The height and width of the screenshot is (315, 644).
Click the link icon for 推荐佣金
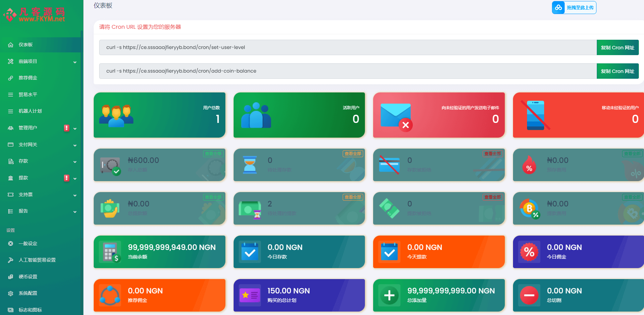11,78
